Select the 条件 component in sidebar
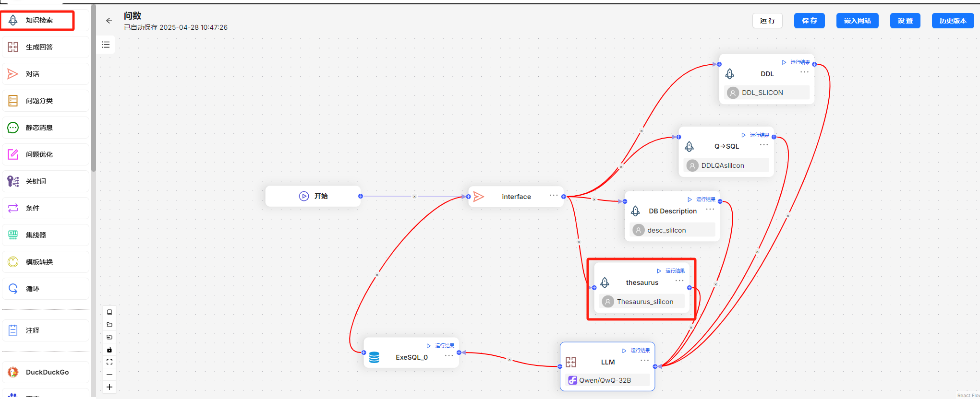The width and height of the screenshot is (980, 399). coord(45,208)
